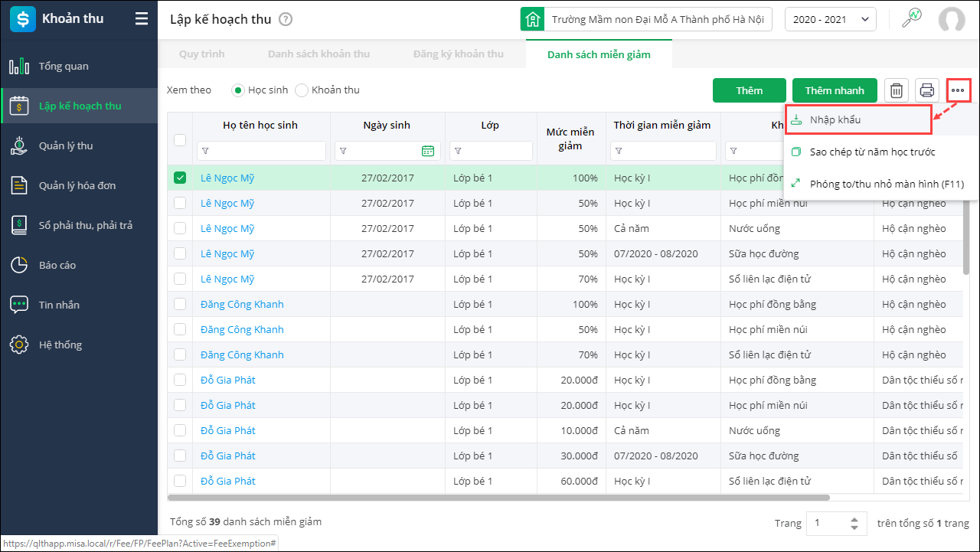
Task: Click the hamburger menu icon in sidebar
Action: 142,19
